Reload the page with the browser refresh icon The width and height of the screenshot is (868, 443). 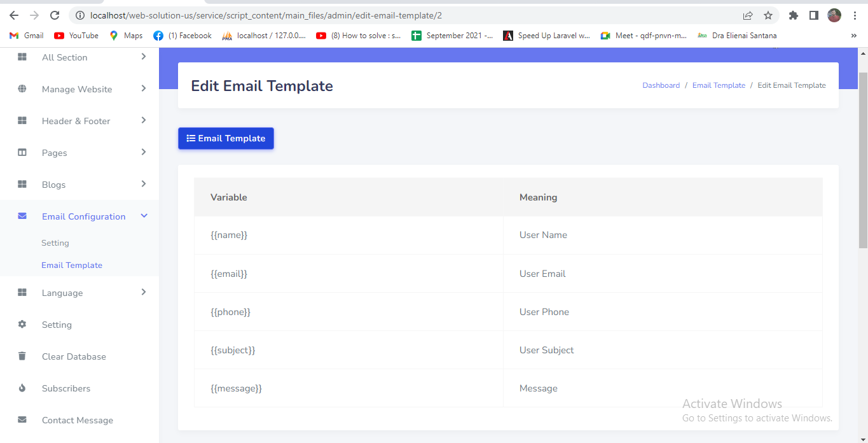[55, 15]
